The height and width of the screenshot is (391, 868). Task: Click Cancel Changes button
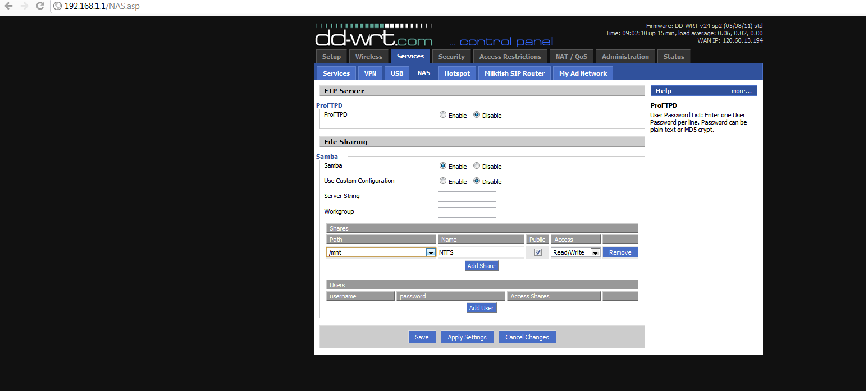(x=527, y=337)
